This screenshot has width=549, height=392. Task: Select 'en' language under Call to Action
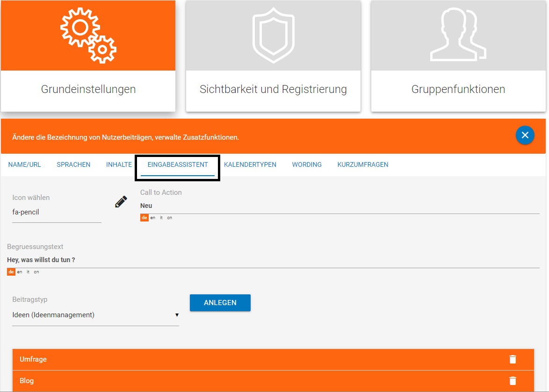pos(152,218)
